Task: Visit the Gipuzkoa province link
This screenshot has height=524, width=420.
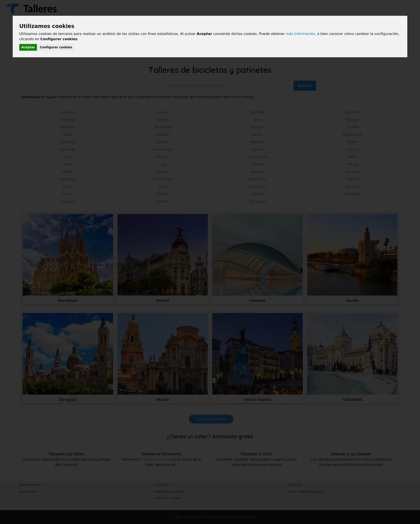Action: [257, 142]
